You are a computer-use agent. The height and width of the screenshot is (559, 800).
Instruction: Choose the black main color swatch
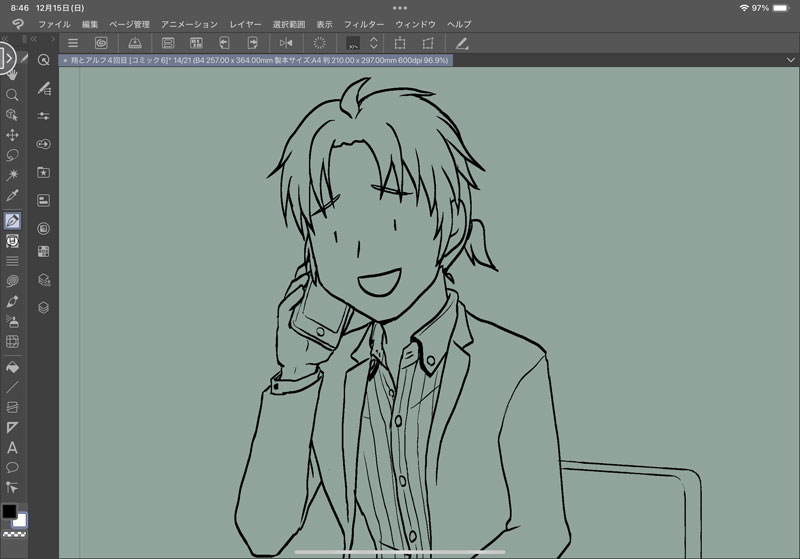point(9,512)
